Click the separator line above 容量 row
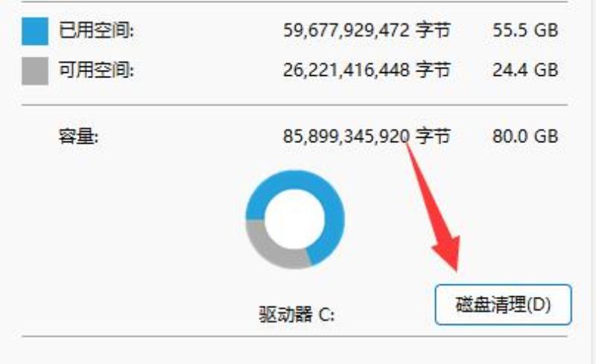 pos(294,104)
